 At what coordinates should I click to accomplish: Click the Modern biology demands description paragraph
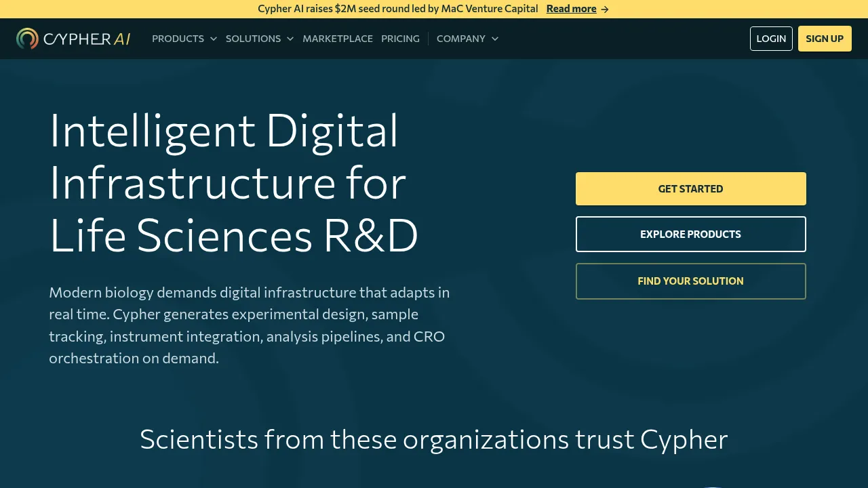[x=250, y=325]
